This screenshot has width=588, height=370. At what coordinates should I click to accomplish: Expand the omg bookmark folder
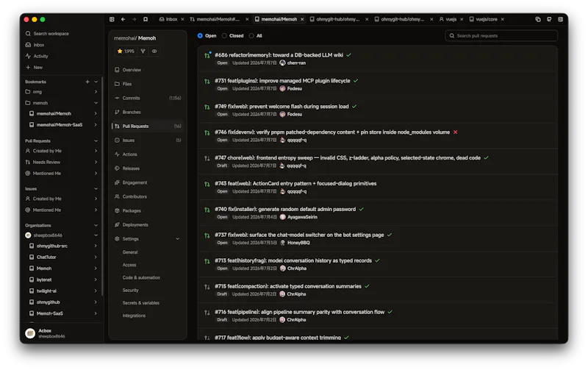click(96, 91)
